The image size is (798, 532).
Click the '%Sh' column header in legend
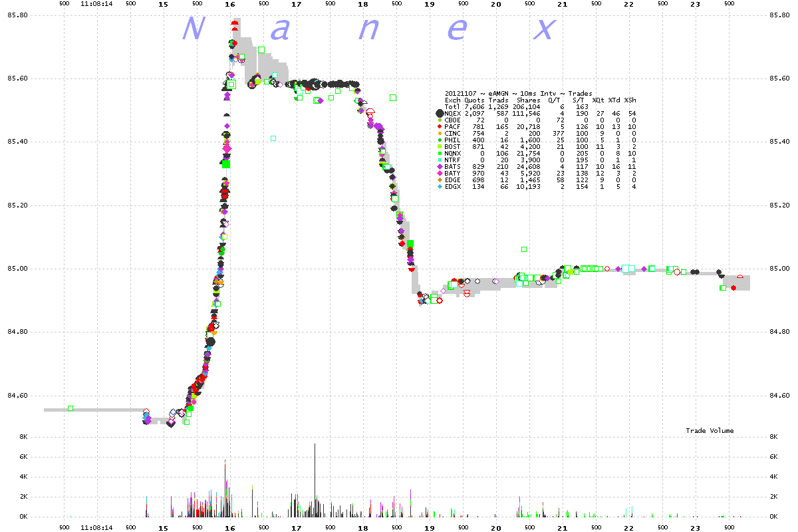(630, 100)
